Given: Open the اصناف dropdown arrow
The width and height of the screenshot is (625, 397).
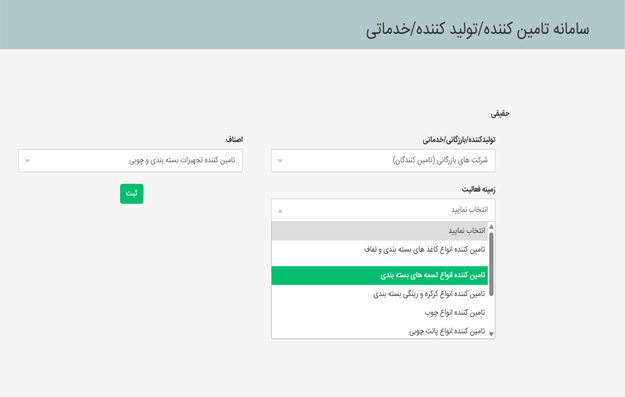Looking at the screenshot, I should click(28, 161).
